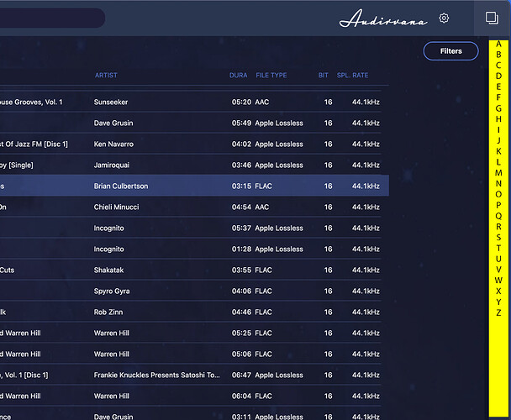Click the search field at the top
This screenshot has width=511, height=420.
[x=52, y=18]
